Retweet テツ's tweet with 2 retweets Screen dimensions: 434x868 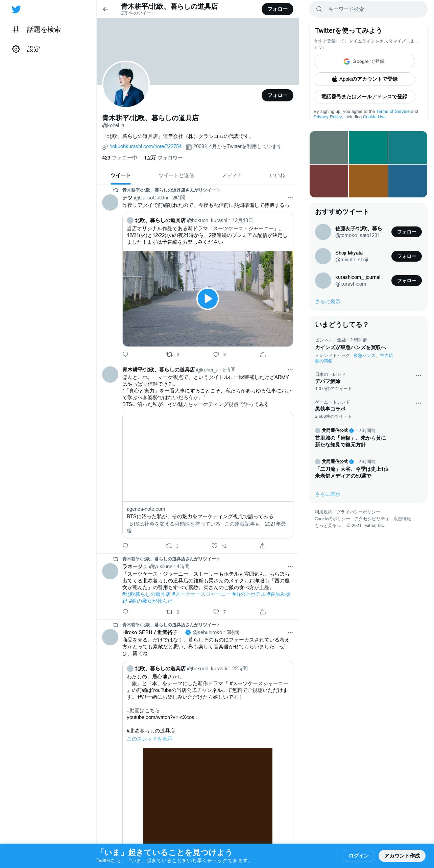tap(173, 354)
